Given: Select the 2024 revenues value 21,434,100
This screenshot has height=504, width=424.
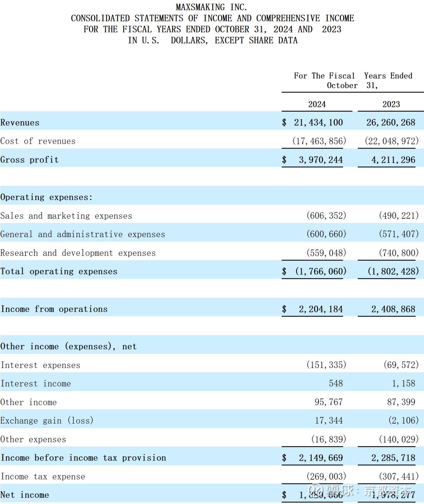Looking at the screenshot, I should click(x=318, y=123).
